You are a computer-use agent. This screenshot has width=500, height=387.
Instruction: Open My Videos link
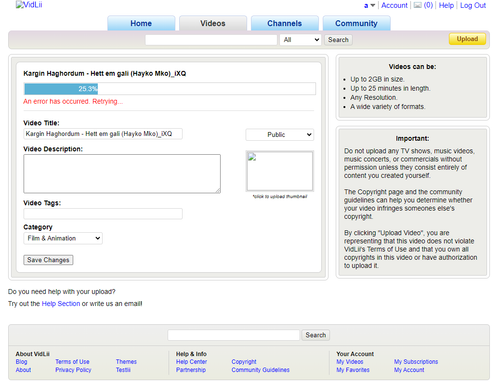point(350,362)
